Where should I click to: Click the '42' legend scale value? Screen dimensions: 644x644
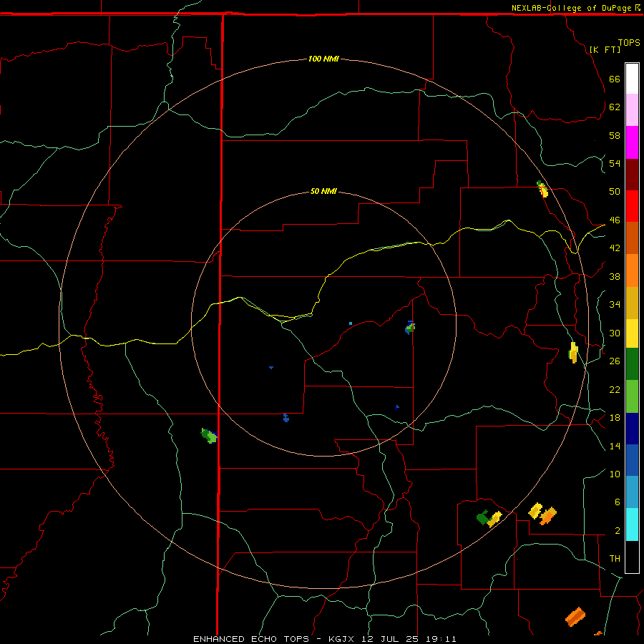pyautogui.click(x=615, y=248)
